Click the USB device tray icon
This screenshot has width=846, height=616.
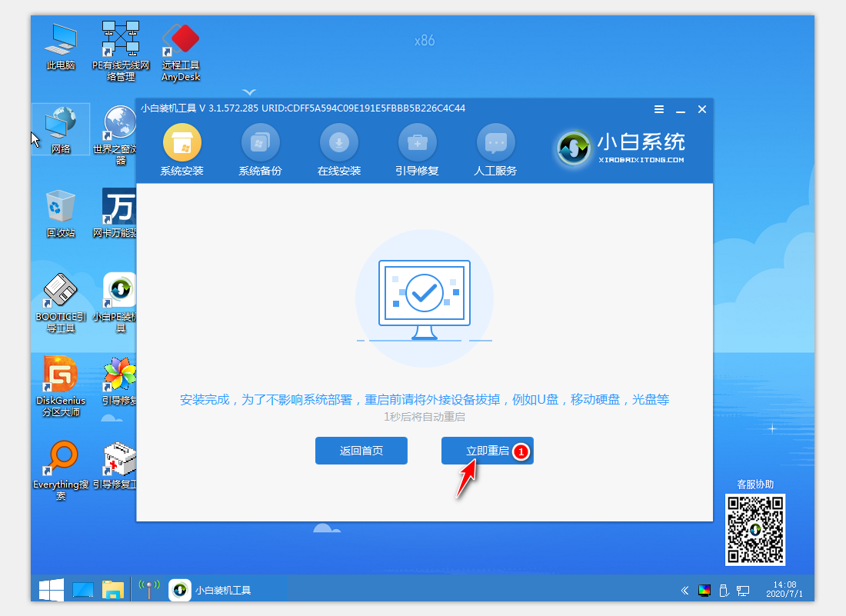(x=724, y=591)
